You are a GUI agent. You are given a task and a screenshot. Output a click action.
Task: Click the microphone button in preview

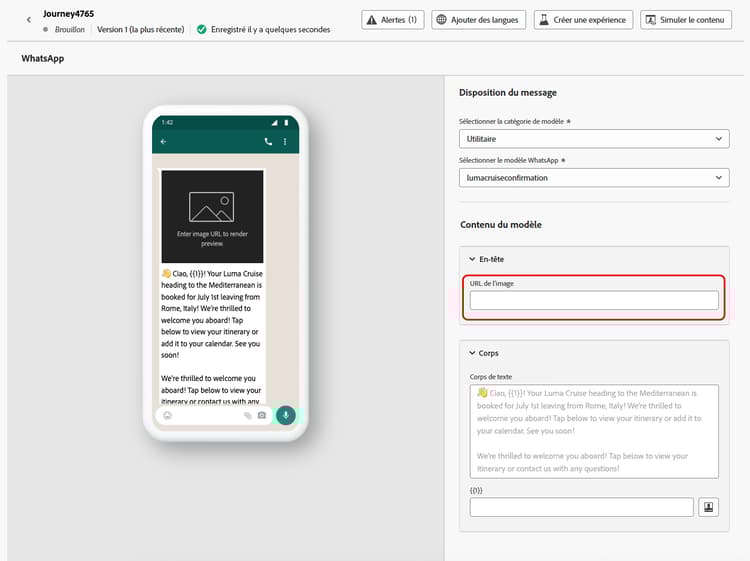coord(286,415)
